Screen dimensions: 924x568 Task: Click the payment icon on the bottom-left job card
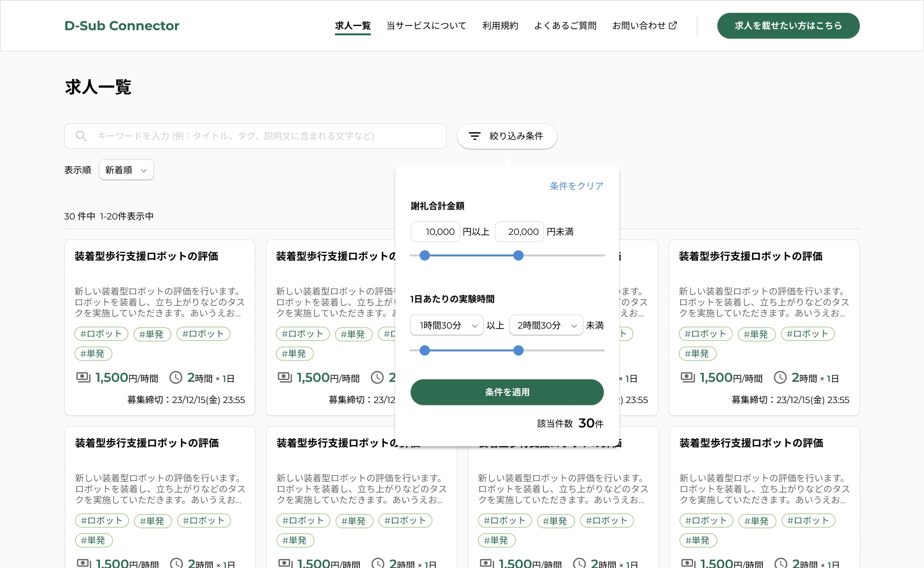83,563
